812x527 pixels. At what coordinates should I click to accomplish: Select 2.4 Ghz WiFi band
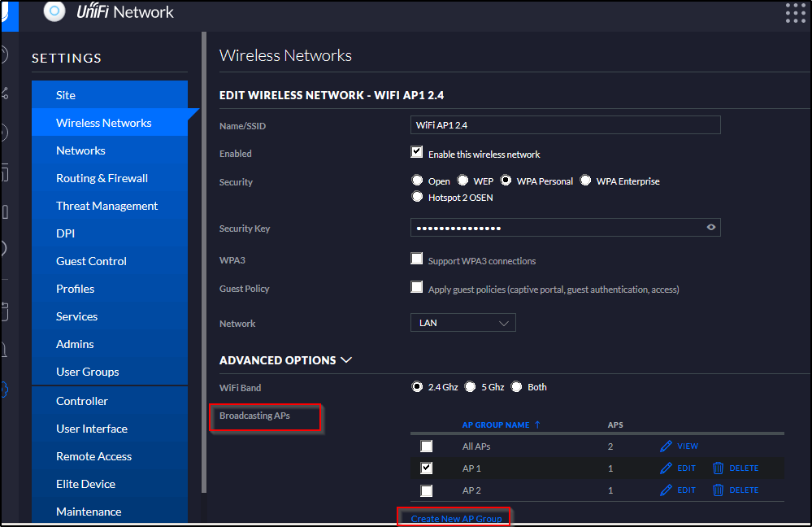click(x=417, y=387)
